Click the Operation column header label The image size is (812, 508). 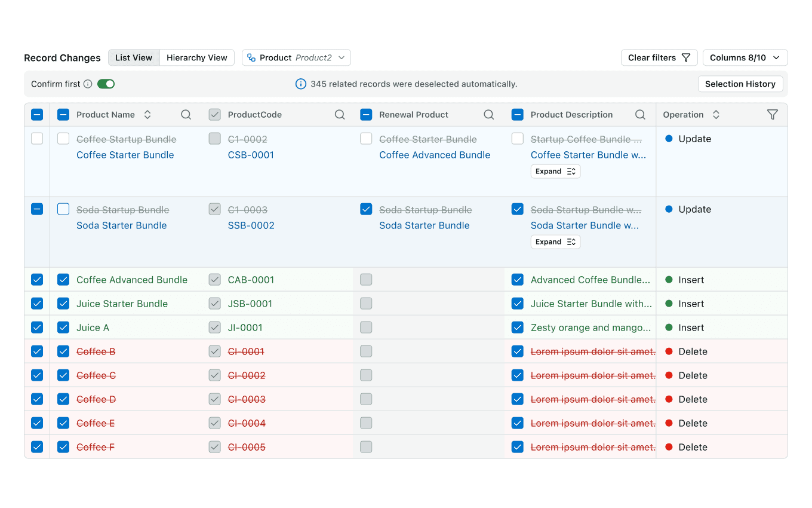pyautogui.click(x=683, y=115)
